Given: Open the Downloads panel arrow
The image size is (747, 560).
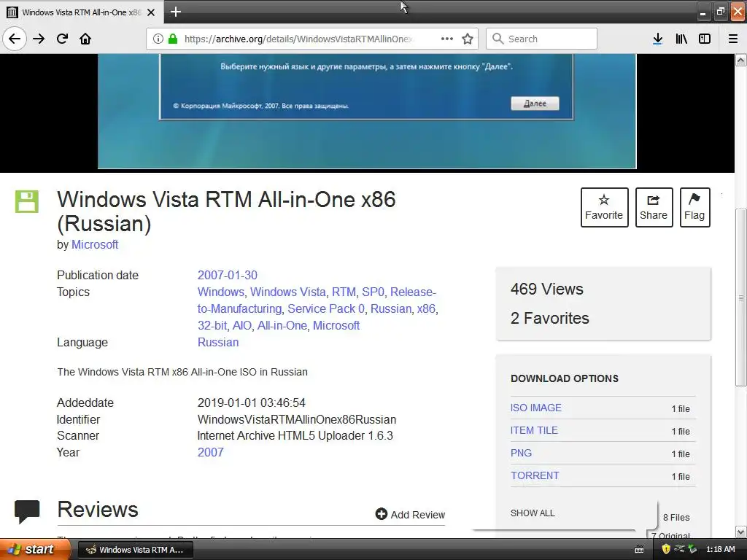Looking at the screenshot, I should pyautogui.click(x=657, y=39).
